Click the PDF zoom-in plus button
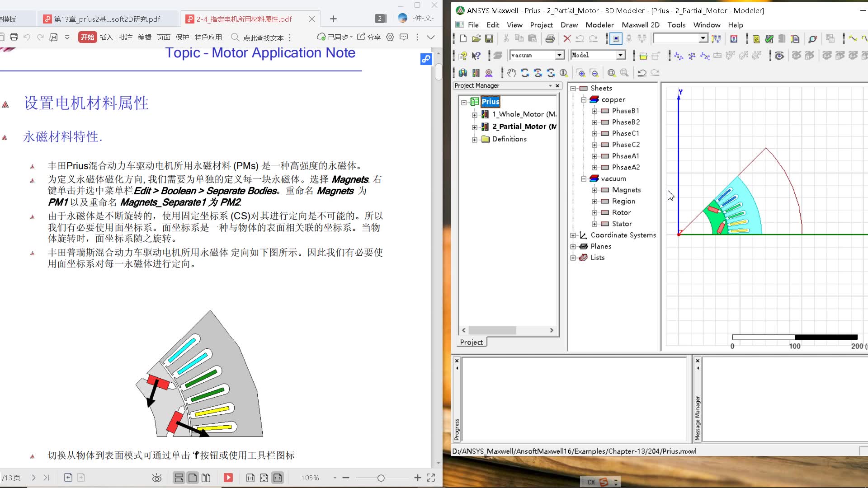Screen dimensions: 868x488 tap(417, 478)
